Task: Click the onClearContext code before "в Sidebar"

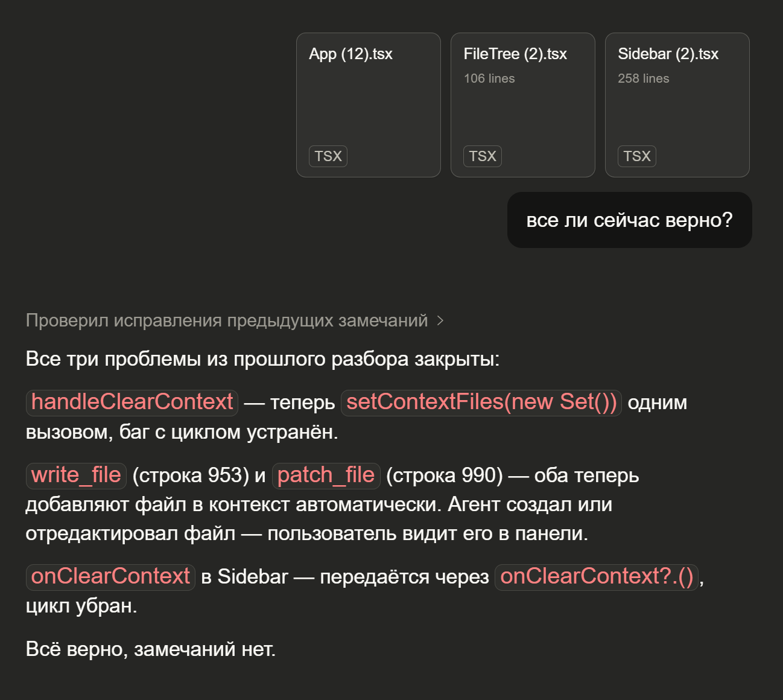Action: click(x=110, y=577)
